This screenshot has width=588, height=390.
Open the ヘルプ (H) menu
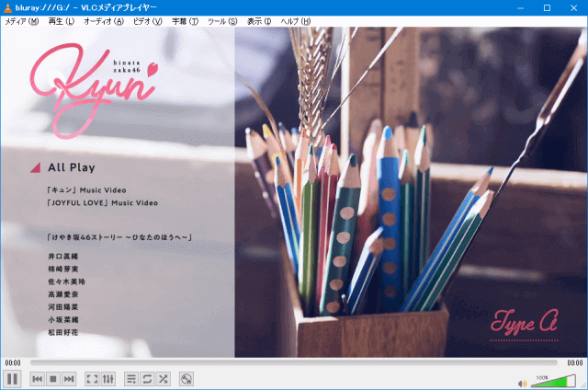click(296, 21)
